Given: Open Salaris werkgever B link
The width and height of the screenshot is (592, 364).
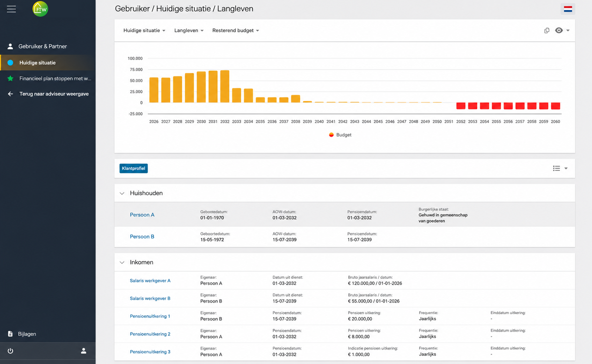Looking at the screenshot, I should point(150,298).
